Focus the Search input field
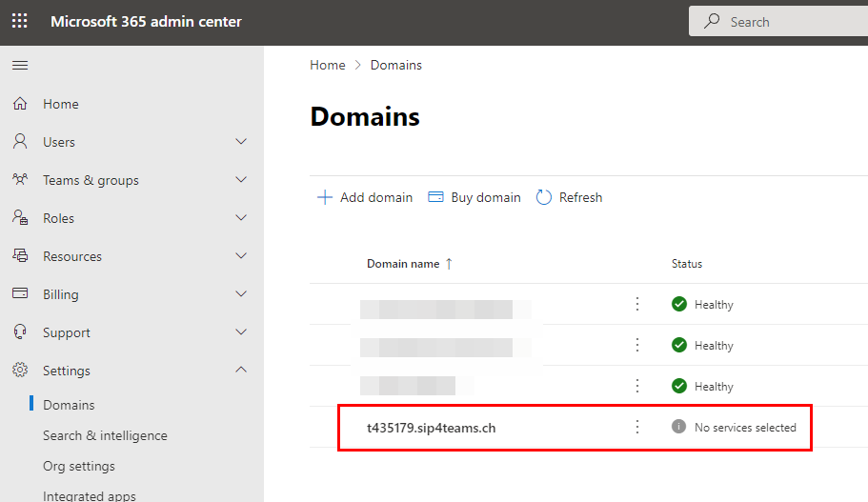This screenshot has width=868, height=502. 778,22
